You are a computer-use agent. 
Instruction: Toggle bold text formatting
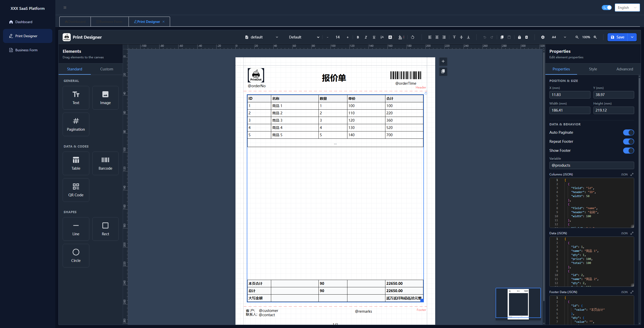coord(358,37)
